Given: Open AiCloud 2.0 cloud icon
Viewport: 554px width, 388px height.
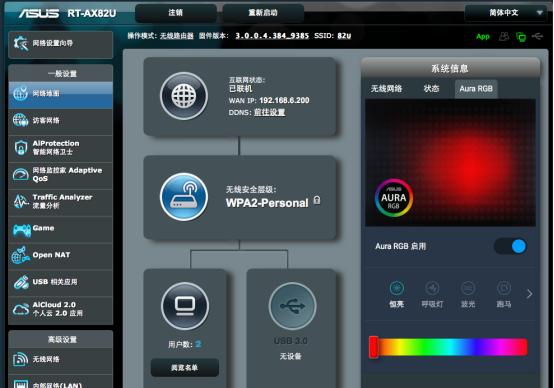Looking at the screenshot, I should tap(21, 309).
